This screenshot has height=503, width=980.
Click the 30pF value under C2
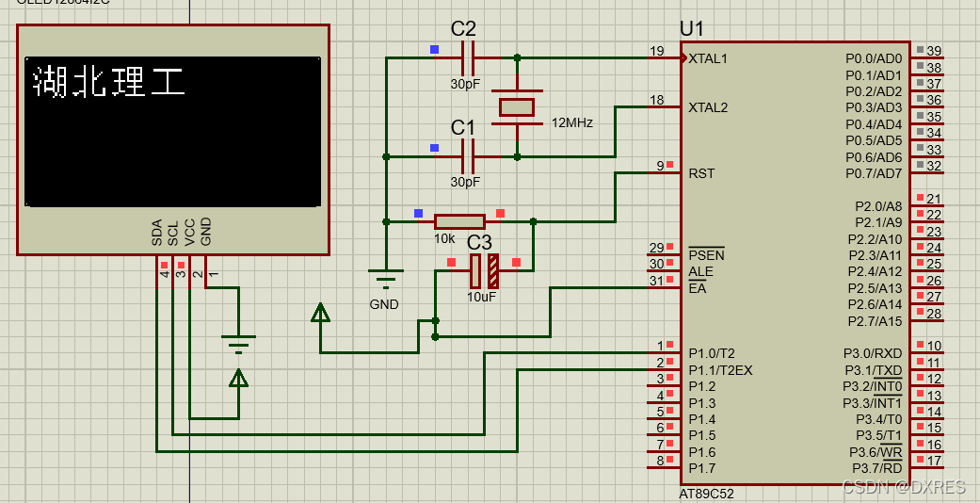(466, 83)
